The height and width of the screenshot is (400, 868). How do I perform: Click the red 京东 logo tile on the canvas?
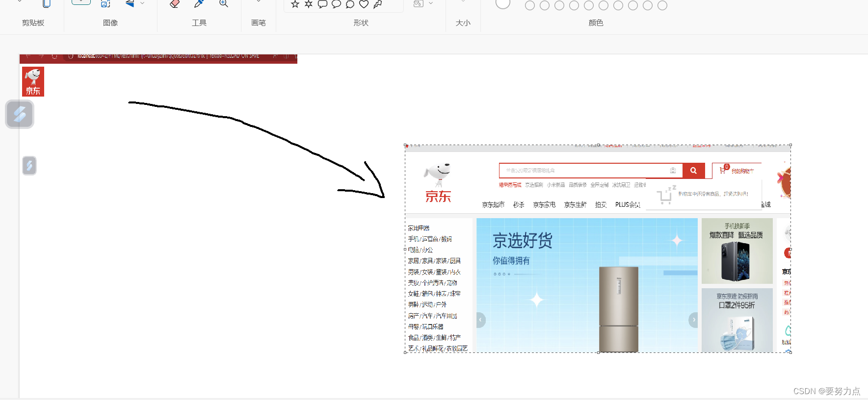coord(33,81)
